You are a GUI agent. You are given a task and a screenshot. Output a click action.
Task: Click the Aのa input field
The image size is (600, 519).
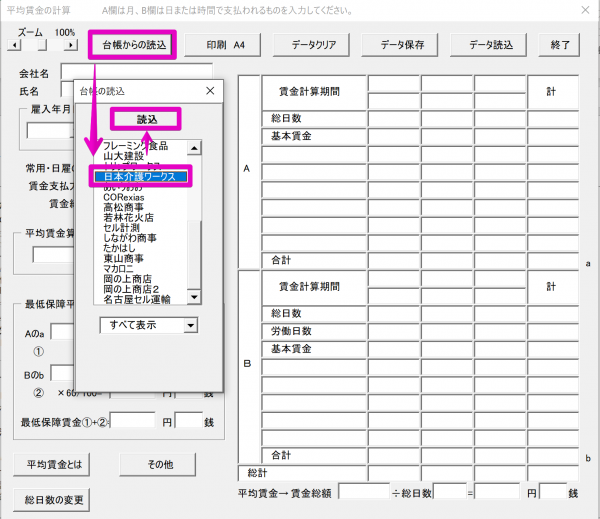point(62,332)
